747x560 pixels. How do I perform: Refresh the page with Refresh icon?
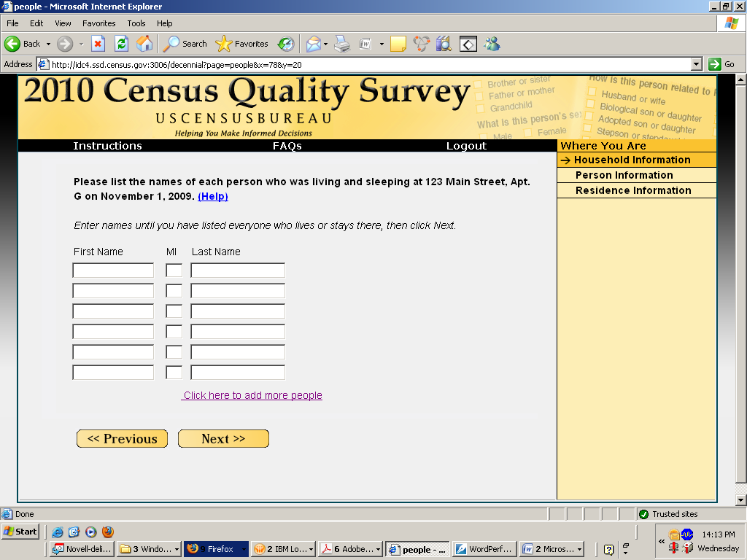[122, 44]
